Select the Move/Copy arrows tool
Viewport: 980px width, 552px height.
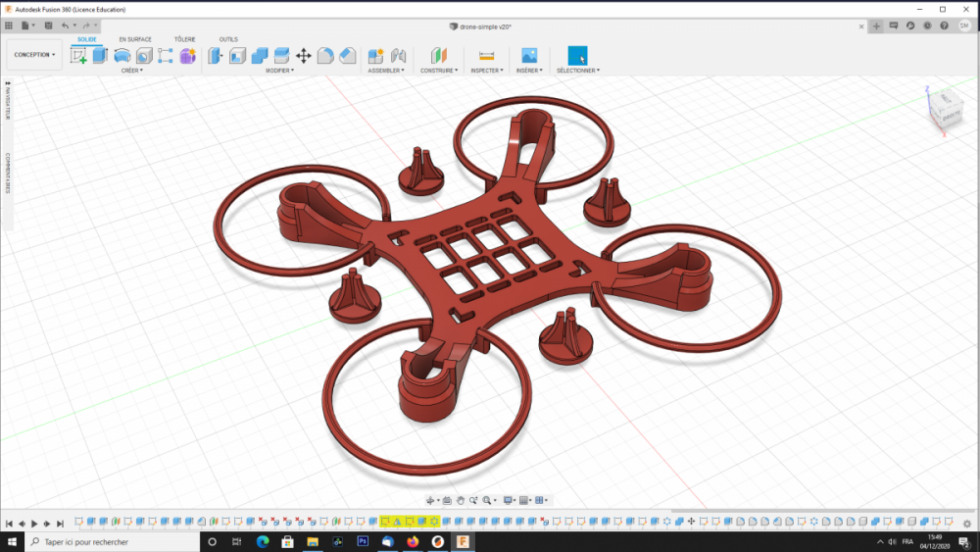pyautogui.click(x=303, y=56)
